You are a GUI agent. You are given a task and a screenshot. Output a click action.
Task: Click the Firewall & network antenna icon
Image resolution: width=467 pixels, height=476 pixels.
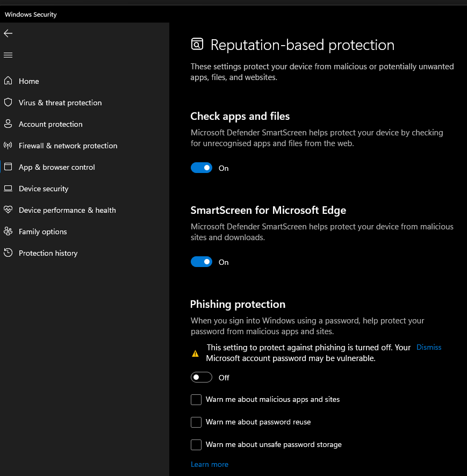point(8,146)
